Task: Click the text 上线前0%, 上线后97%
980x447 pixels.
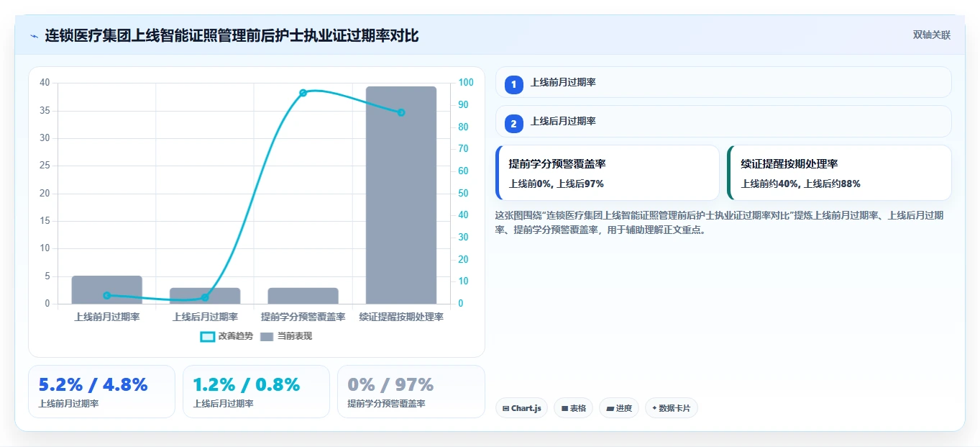Action: pos(557,184)
